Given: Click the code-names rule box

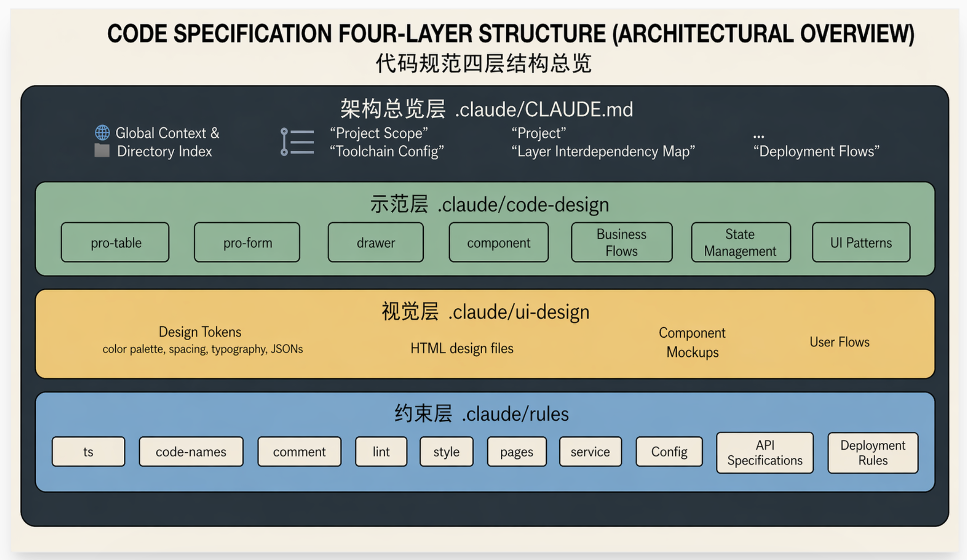Looking at the screenshot, I should pos(191,452).
